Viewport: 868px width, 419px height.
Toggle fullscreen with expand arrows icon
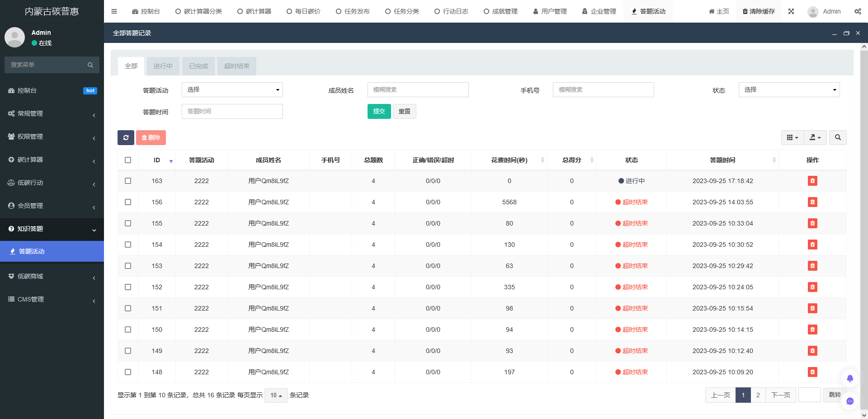pos(791,11)
